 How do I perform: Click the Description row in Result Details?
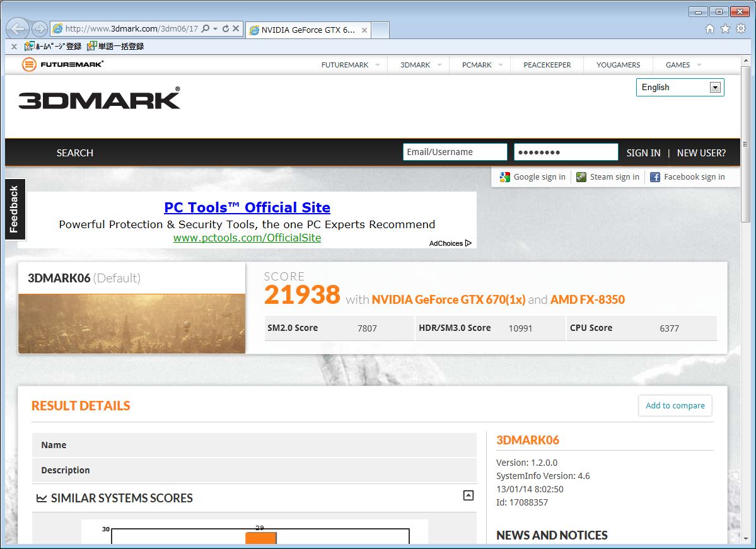[x=254, y=470]
